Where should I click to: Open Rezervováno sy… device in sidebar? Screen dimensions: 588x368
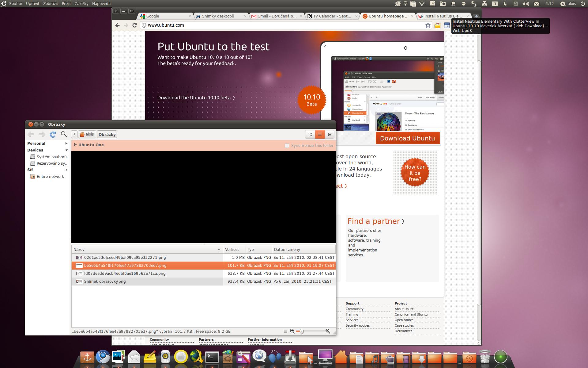click(x=50, y=163)
